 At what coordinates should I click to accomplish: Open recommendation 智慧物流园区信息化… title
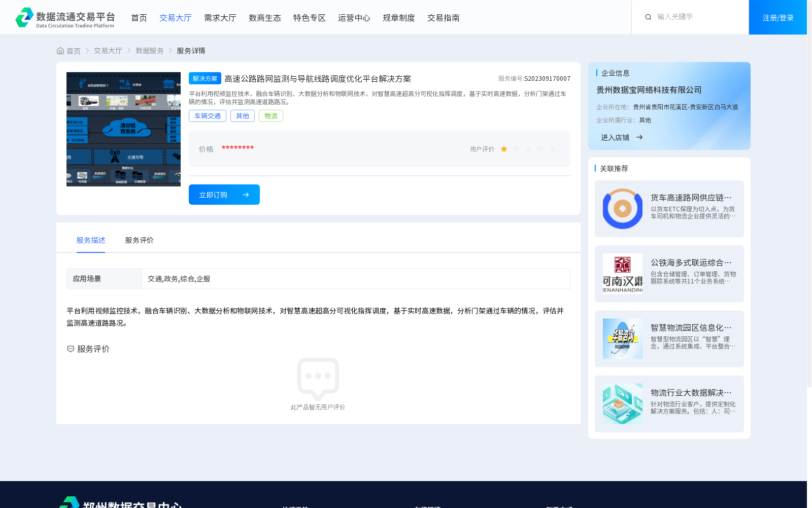pyautogui.click(x=691, y=328)
